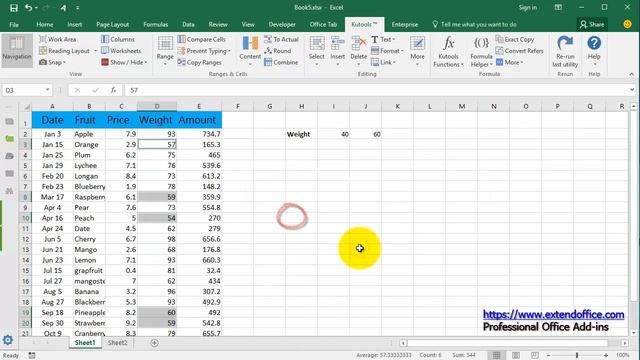Switch to Page Break Preview
Viewport: 640px width, 360px height.
[535, 355]
